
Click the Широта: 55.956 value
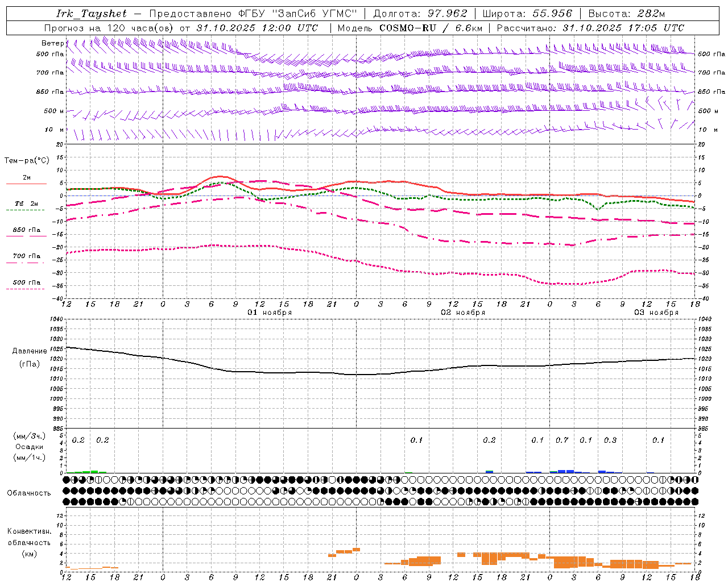527,14
